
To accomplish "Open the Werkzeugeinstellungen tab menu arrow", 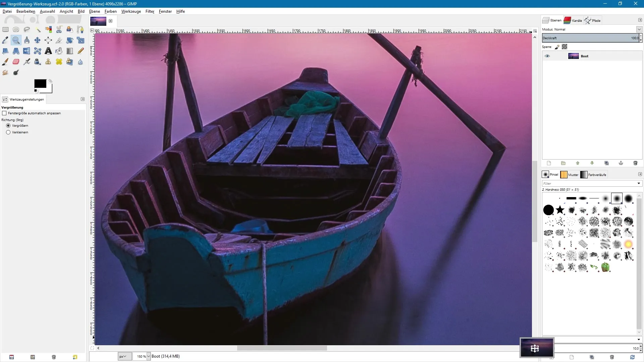I will (83, 99).
